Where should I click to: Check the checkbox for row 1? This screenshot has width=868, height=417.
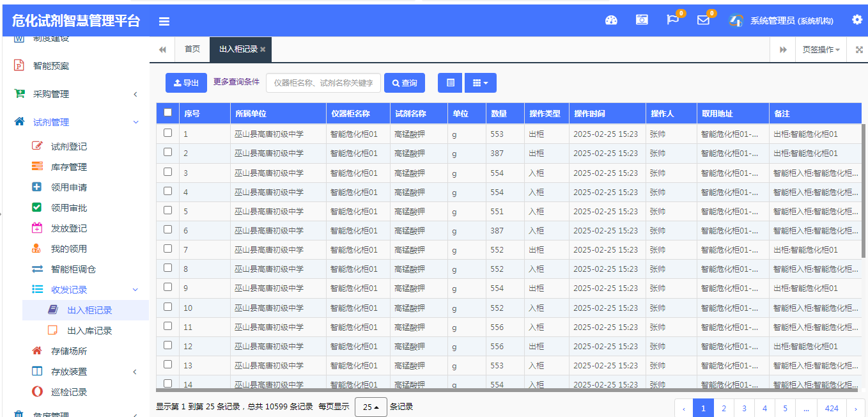[168, 133]
